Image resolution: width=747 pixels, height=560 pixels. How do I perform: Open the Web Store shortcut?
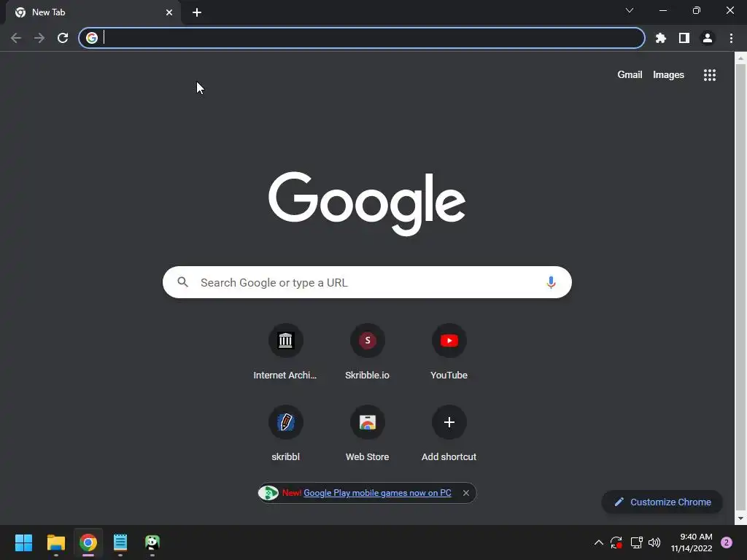click(368, 434)
